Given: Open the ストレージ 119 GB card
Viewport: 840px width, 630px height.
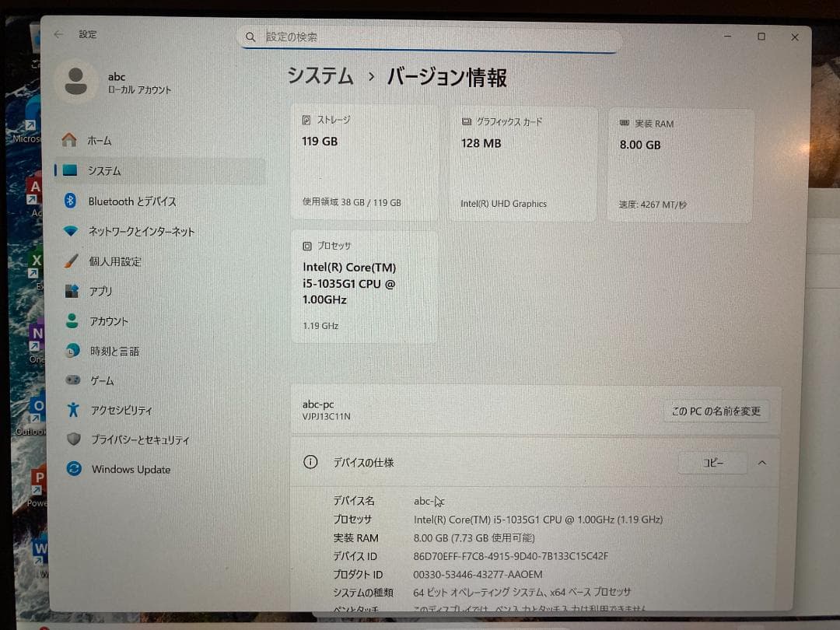Looking at the screenshot, I should tap(364, 162).
